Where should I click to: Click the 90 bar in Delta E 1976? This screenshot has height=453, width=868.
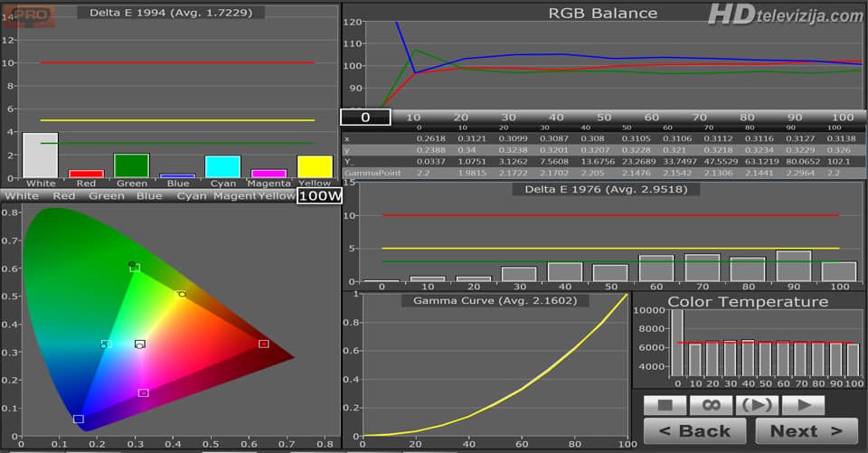[794, 267]
